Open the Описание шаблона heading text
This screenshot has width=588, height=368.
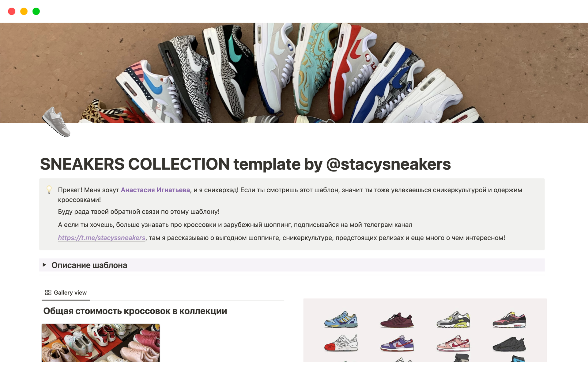89,265
